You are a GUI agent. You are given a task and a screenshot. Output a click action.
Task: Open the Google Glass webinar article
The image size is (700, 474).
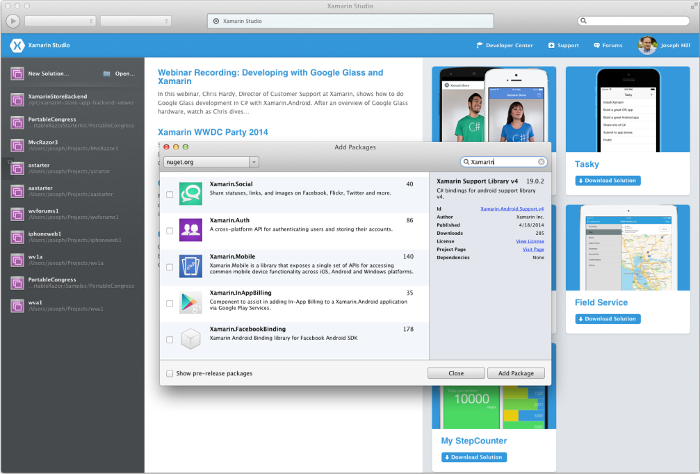[270, 77]
